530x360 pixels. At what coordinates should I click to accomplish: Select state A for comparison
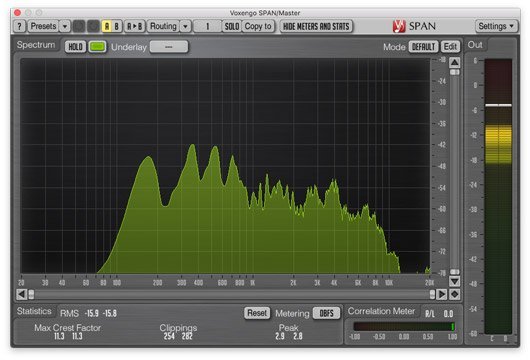[x=107, y=26]
